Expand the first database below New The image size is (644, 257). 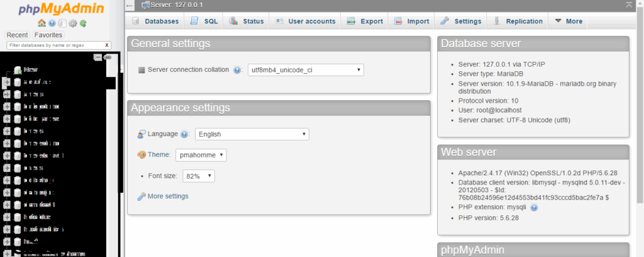[6, 83]
